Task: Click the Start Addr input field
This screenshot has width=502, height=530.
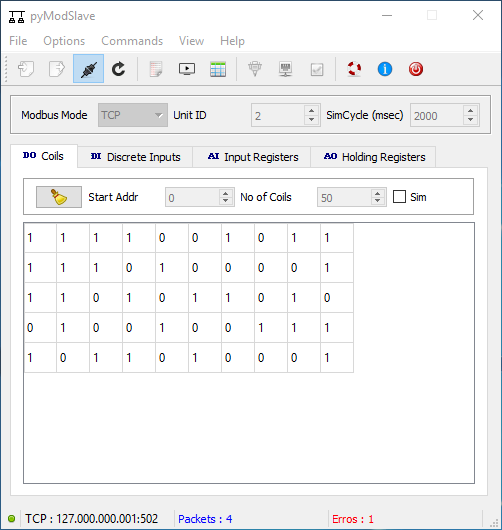Action: coord(192,197)
